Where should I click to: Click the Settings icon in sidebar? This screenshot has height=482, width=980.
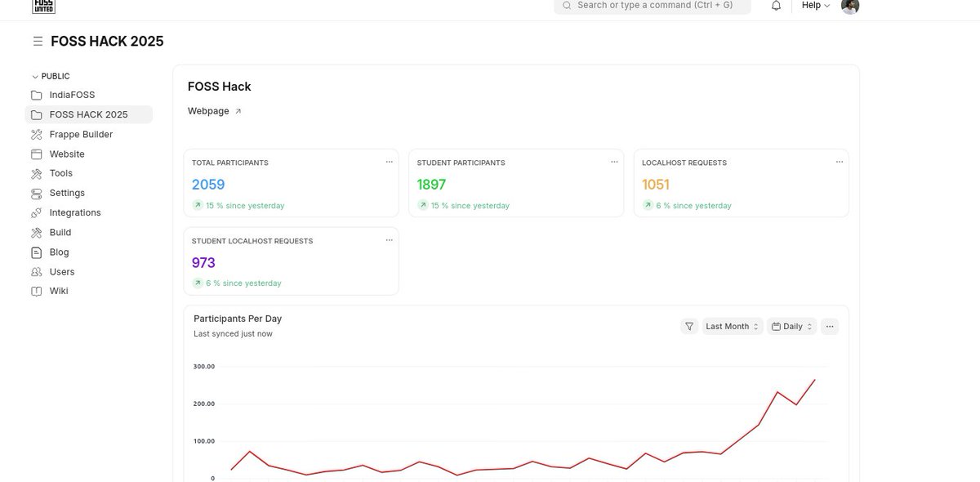(x=36, y=193)
